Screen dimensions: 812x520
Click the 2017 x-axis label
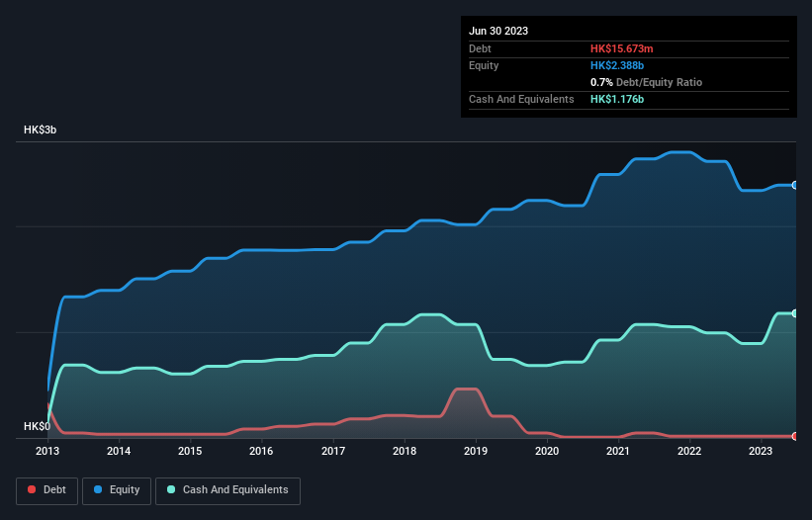pyautogui.click(x=333, y=451)
